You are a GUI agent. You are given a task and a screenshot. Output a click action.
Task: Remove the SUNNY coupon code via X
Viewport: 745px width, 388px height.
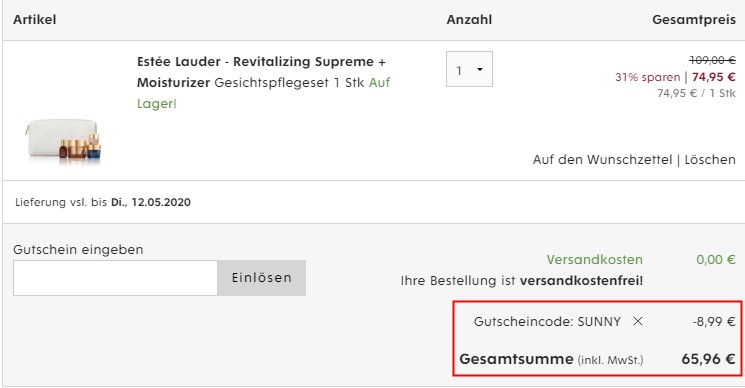(x=638, y=322)
